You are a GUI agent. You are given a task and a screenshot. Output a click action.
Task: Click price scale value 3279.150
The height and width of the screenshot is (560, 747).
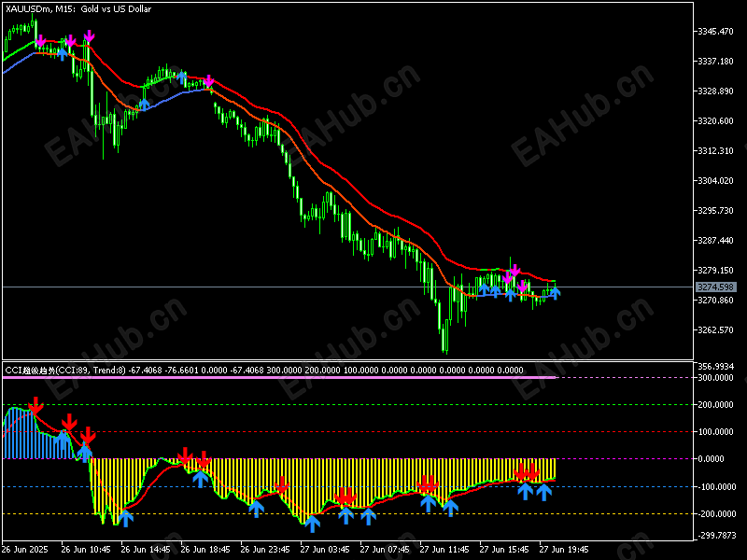[x=715, y=271]
